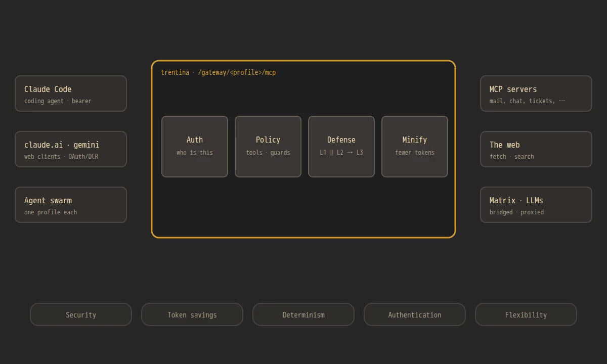Select the Claude Code client card
607x364 pixels.
(71, 94)
